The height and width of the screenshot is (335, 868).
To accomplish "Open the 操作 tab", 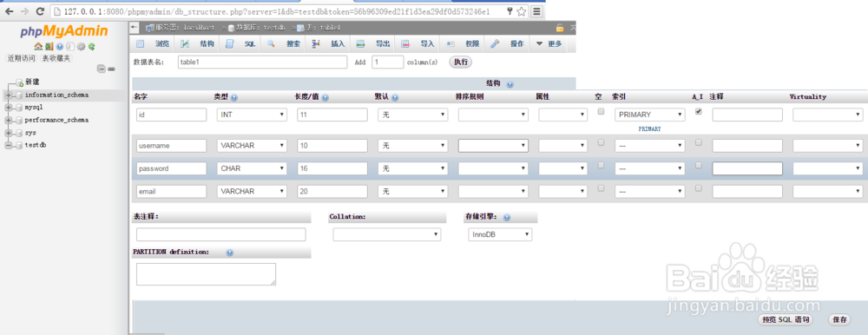I will [x=508, y=43].
